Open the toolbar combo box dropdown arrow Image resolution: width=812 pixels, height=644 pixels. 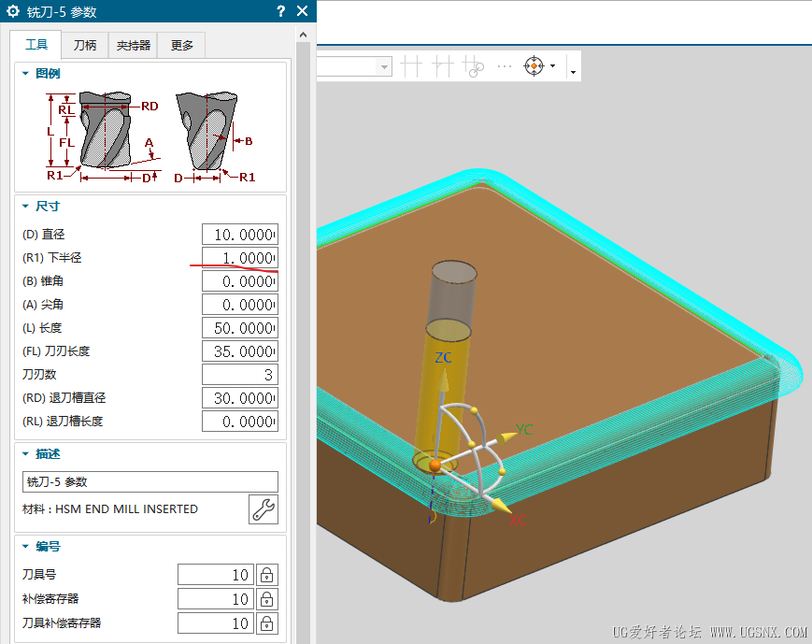(x=384, y=66)
